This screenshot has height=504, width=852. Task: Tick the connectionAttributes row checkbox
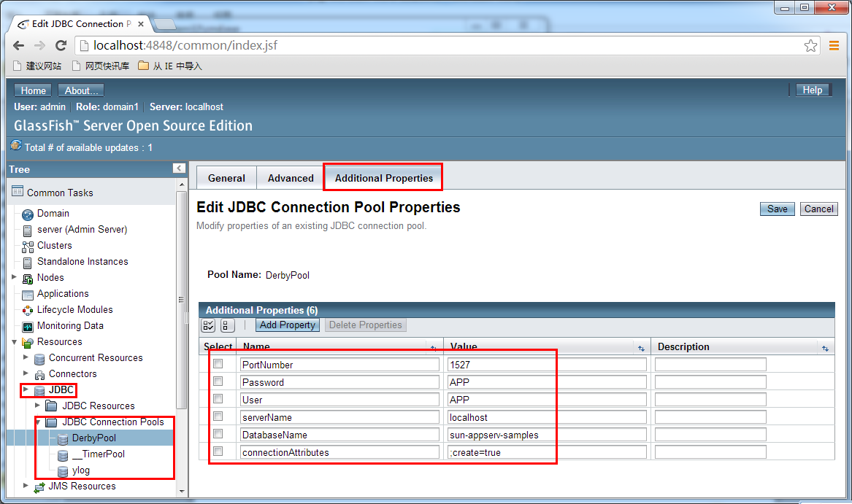[218, 451]
